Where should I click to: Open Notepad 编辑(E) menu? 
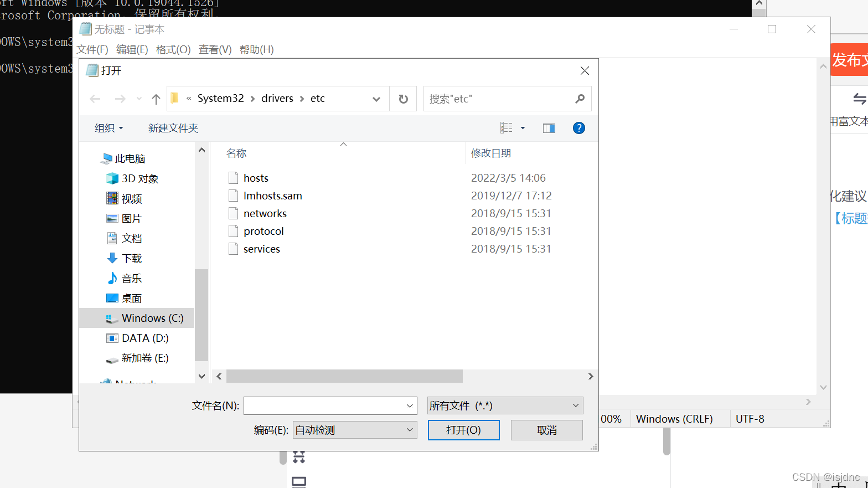click(132, 50)
